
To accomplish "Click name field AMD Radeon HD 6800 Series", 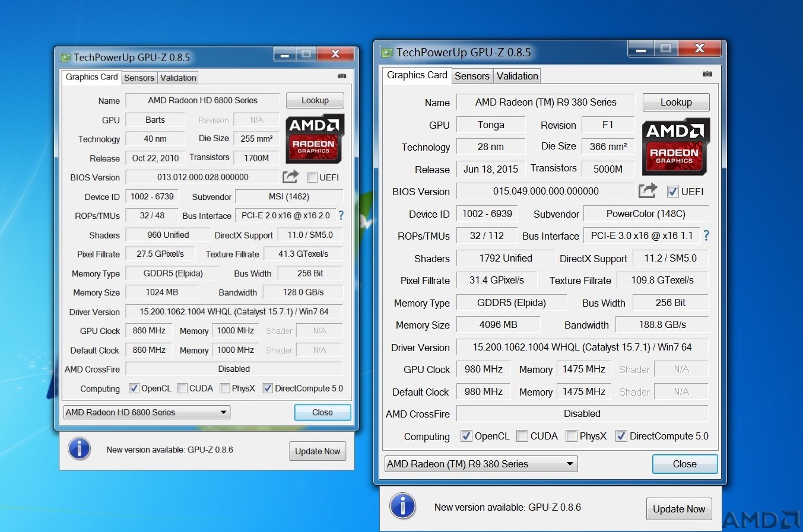I will point(202,100).
